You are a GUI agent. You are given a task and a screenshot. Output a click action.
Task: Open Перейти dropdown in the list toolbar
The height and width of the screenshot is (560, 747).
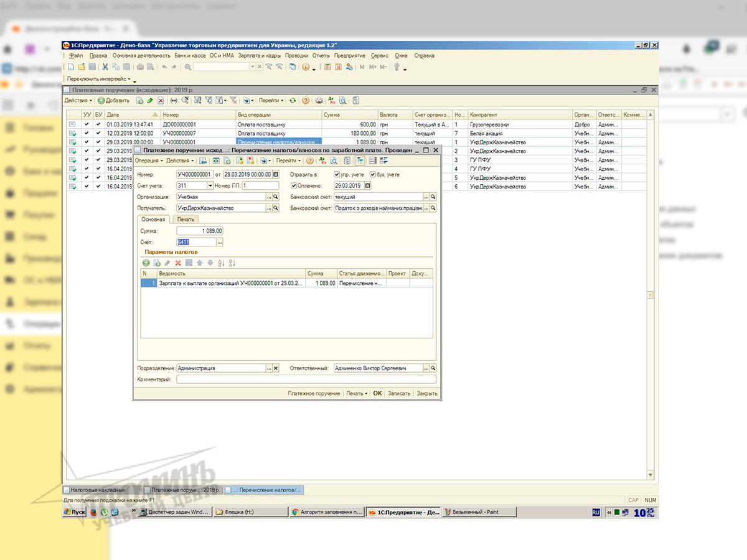(x=271, y=100)
